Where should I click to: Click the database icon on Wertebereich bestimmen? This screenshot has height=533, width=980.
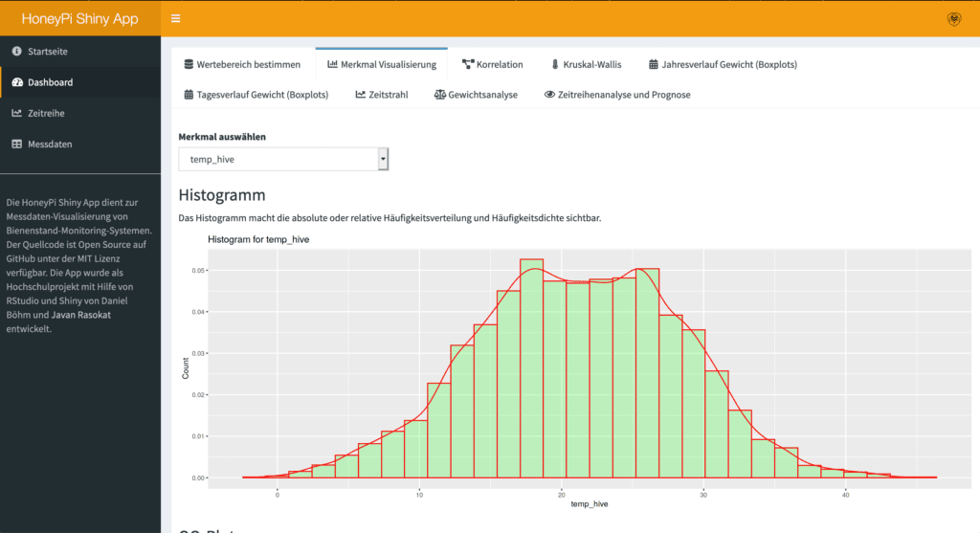click(189, 64)
